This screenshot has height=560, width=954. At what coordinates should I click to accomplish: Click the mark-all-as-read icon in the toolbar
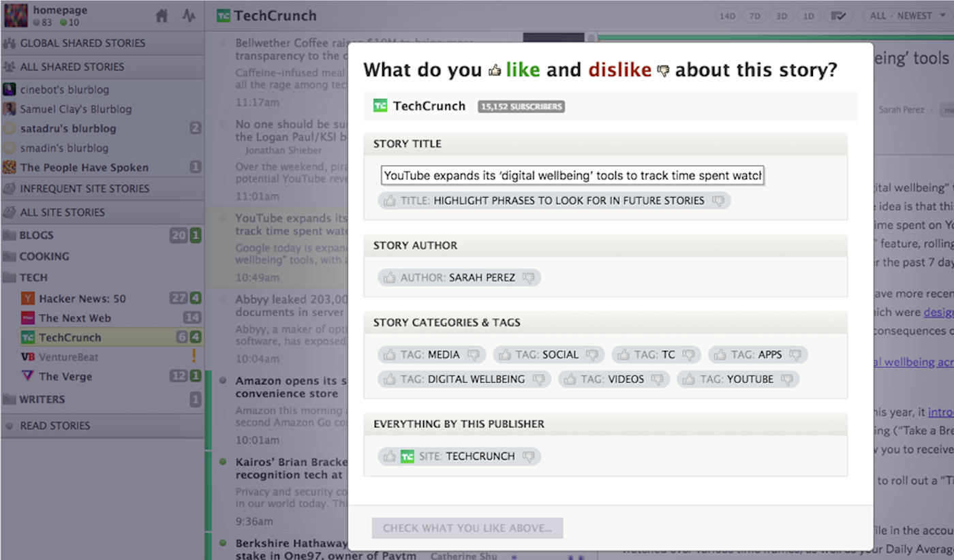tap(839, 15)
